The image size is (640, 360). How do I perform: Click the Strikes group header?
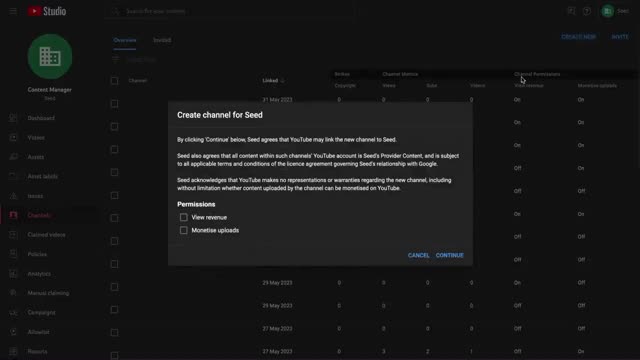tap(342, 74)
